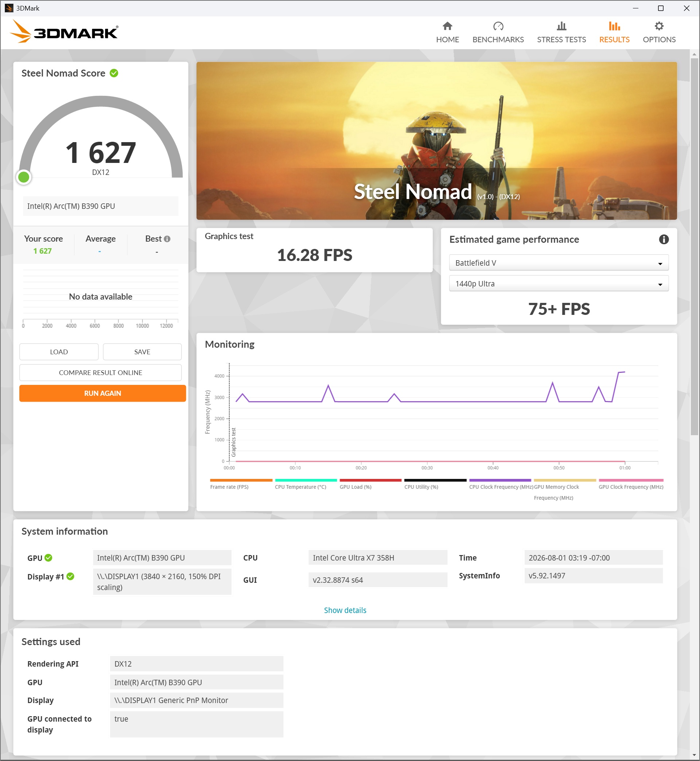Click the DISPLAY1 Generic PnP Monitor value
700x761 pixels.
click(197, 700)
